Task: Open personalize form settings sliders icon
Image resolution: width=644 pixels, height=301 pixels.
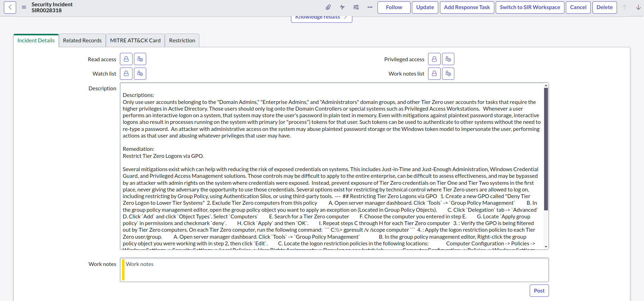Action: pyautogui.click(x=356, y=7)
